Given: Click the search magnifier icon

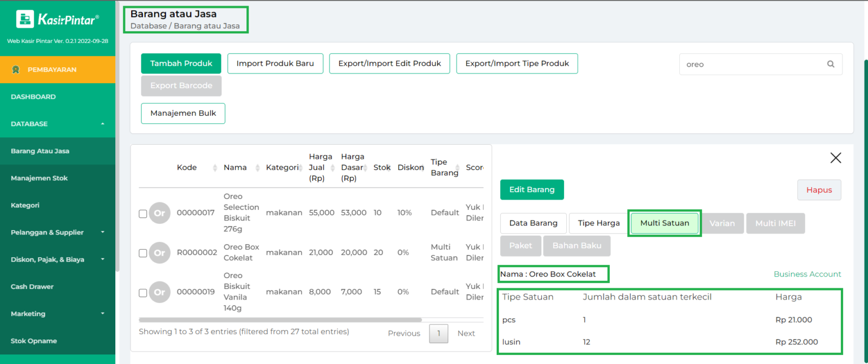Looking at the screenshot, I should tap(830, 64).
